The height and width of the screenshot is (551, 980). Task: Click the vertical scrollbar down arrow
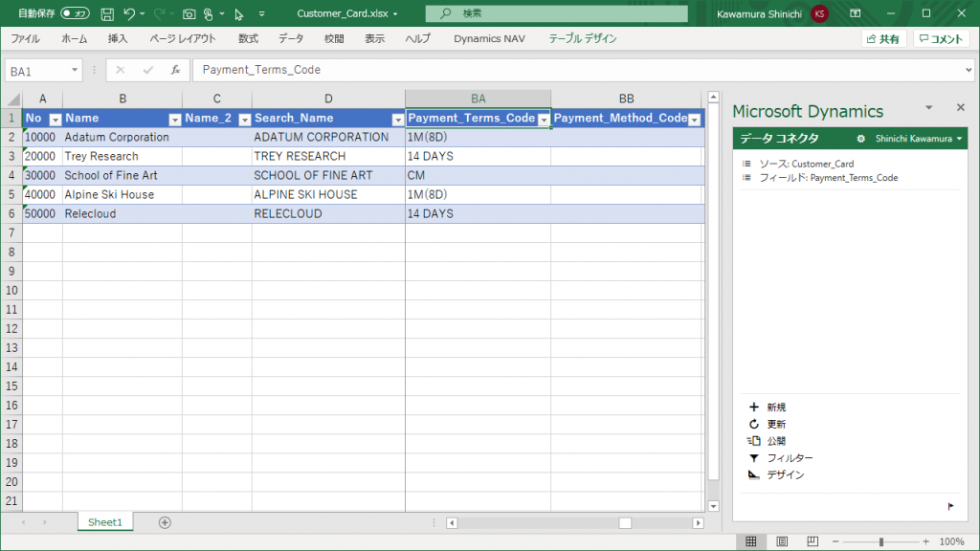click(x=713, y=506)
